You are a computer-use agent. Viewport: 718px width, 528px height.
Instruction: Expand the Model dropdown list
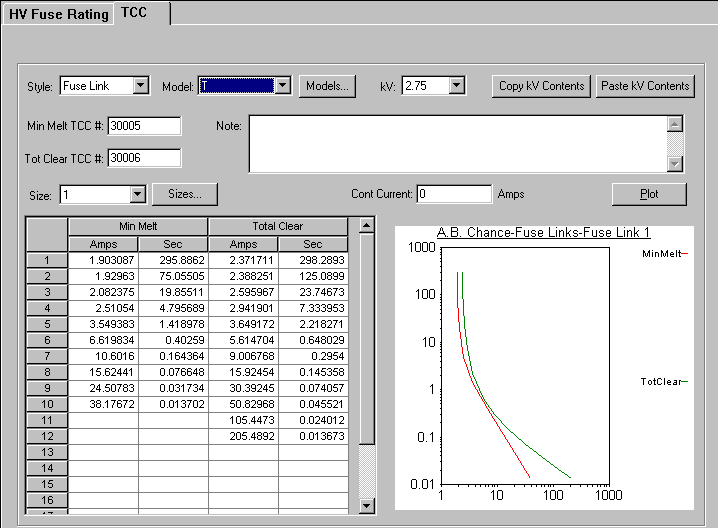pyautogui.click(x=283, y=86)
